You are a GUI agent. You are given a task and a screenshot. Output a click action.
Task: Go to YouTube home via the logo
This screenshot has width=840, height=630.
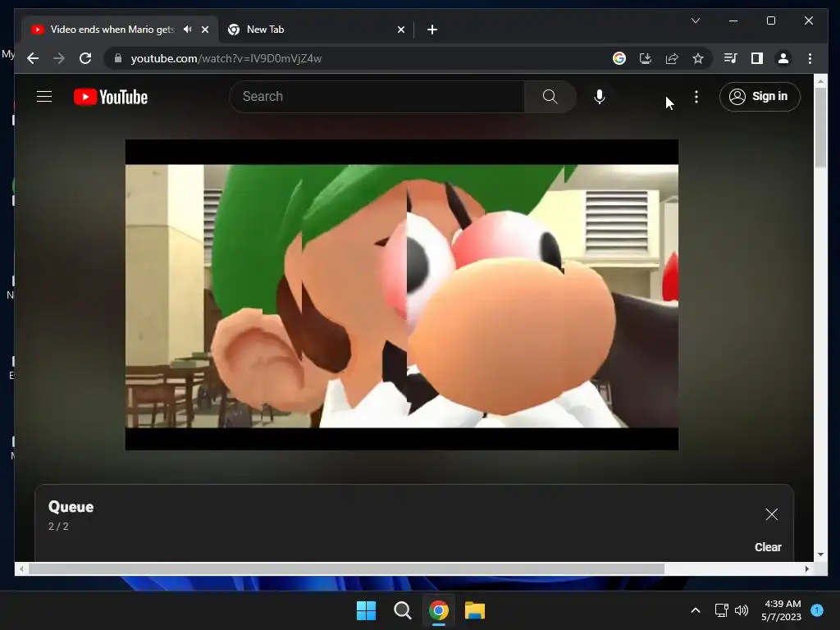click(x=111, y=97)
